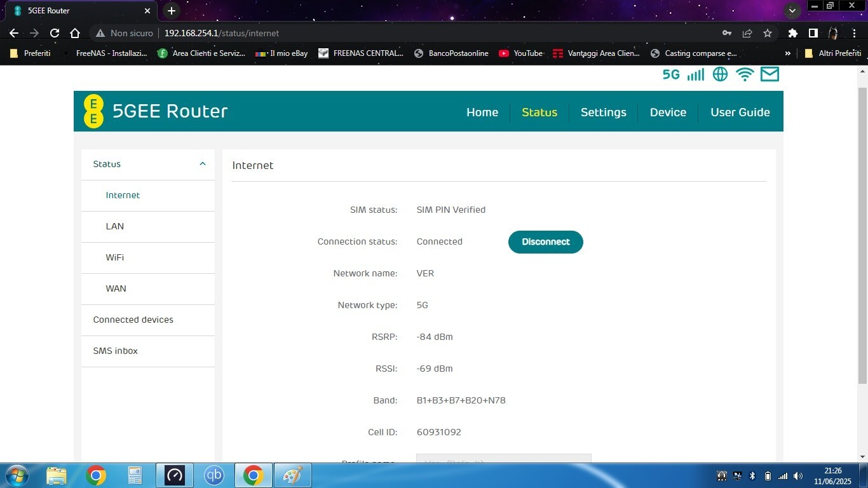The image size is (868, 488).
Task: Click the address bar URL
Action: pyautogui.click(x=221, y=33)
